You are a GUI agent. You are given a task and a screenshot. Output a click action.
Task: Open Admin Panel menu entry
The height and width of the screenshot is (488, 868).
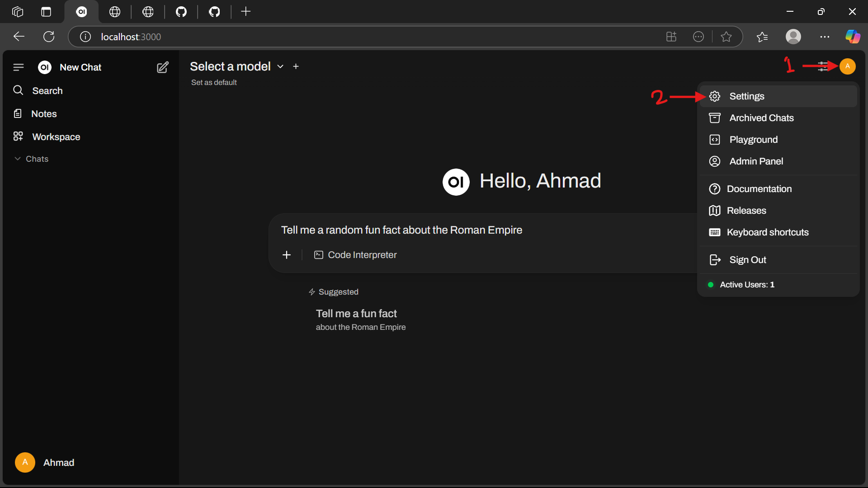click(756, 161)
